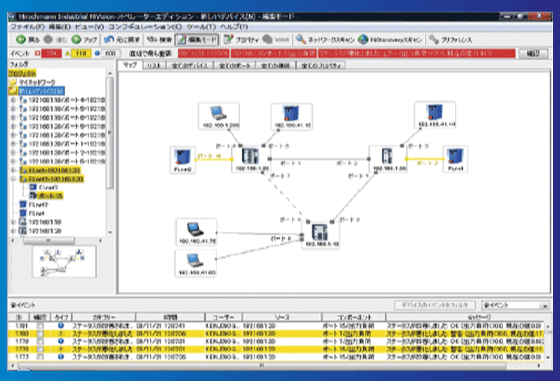Viewport: 560px width, 381px height.
Task: Tick the confirm checkbox of event 1781
Action: 40,326
